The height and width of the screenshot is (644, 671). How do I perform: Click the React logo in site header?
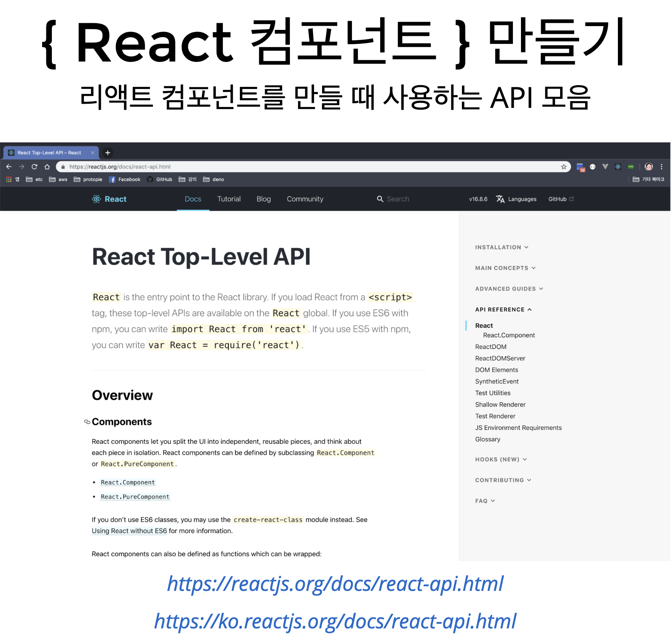(x=110, y=199)
